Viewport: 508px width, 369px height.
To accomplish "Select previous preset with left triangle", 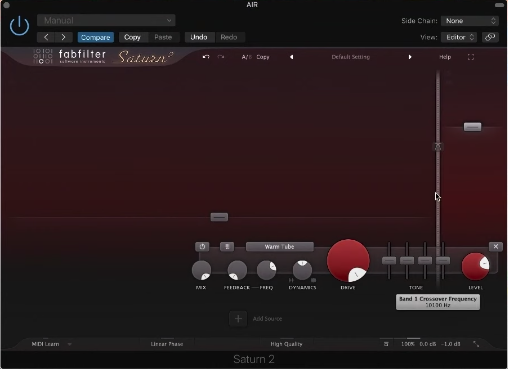I will click(x=292, y=57).
